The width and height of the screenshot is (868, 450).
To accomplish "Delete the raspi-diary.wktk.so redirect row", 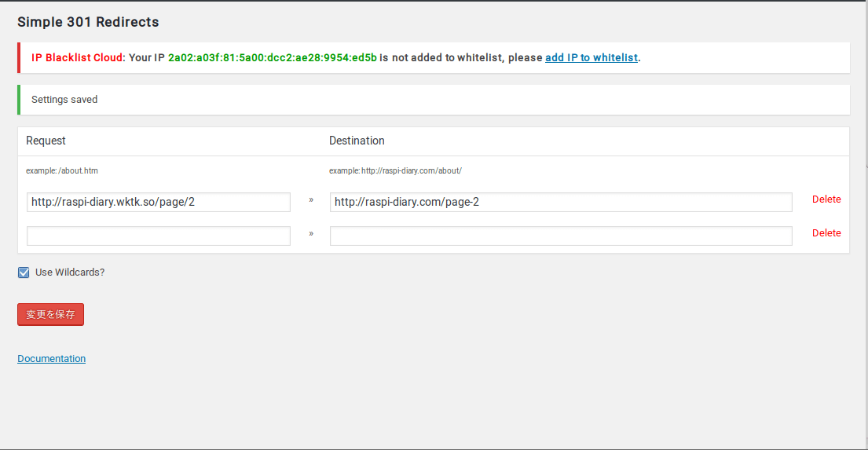I will click(x=826, y=199).
